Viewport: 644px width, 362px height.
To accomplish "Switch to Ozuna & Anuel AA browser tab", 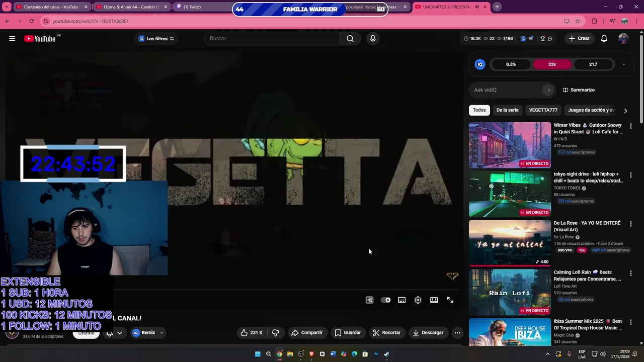I will pos(132,7).
